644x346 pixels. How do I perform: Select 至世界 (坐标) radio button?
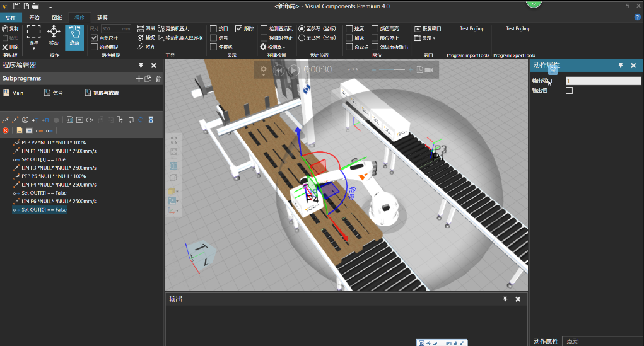(302, 38)
